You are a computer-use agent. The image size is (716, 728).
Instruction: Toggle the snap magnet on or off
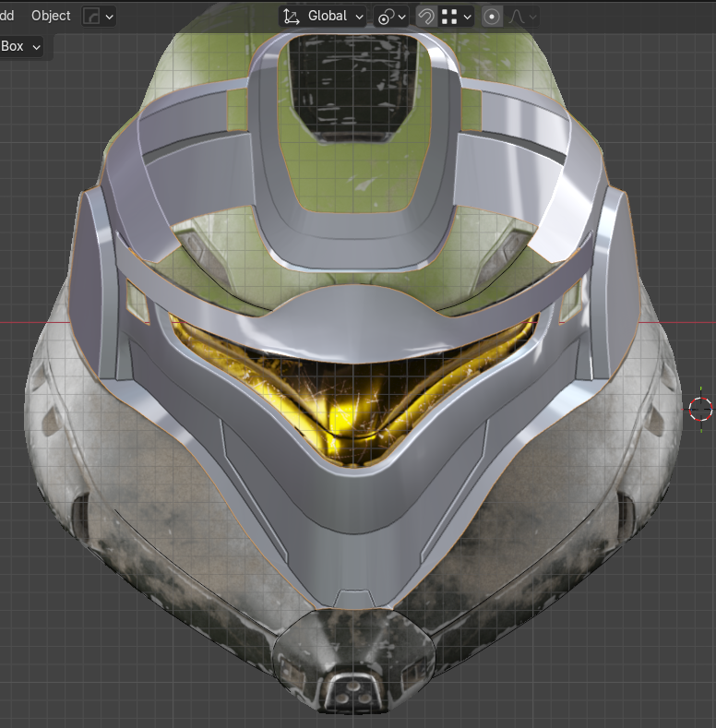tap(426, 17)
